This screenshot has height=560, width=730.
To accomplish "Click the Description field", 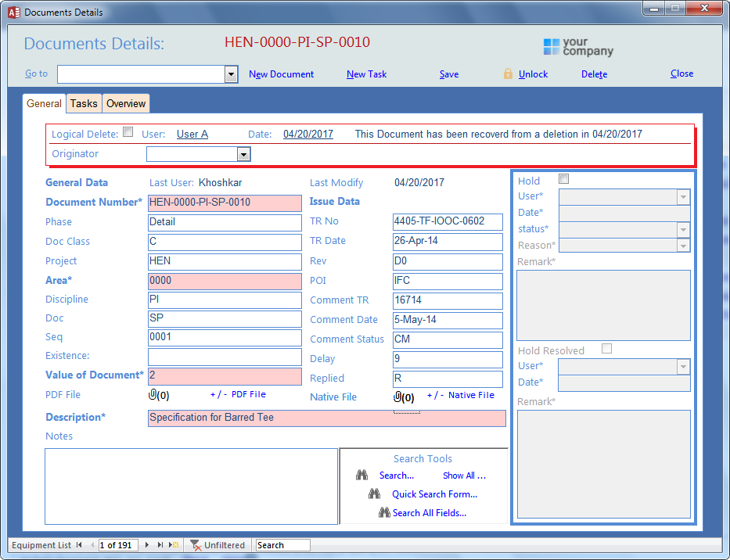I will 327,418.
